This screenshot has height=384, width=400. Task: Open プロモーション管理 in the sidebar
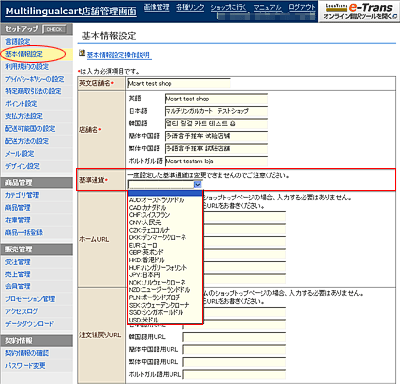(30, 299)
